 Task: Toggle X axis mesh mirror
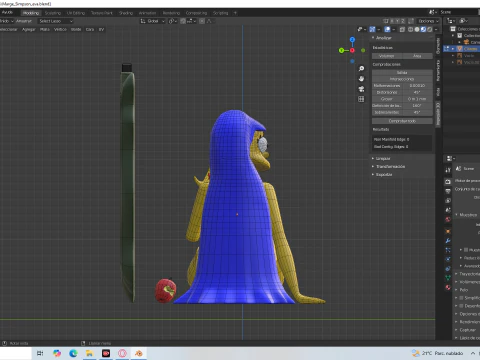click(392, 21)
